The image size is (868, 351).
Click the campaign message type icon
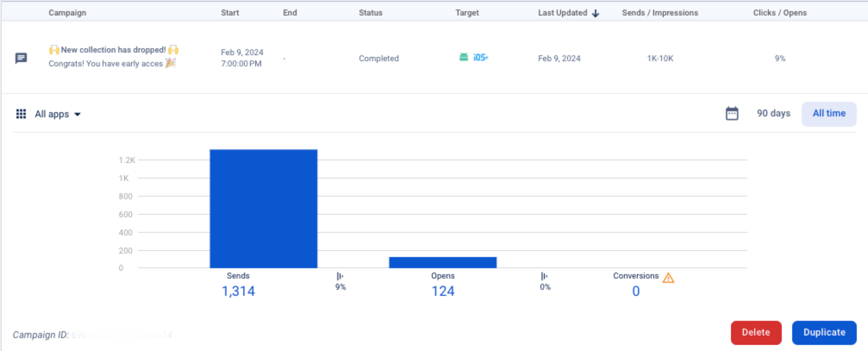21,58
